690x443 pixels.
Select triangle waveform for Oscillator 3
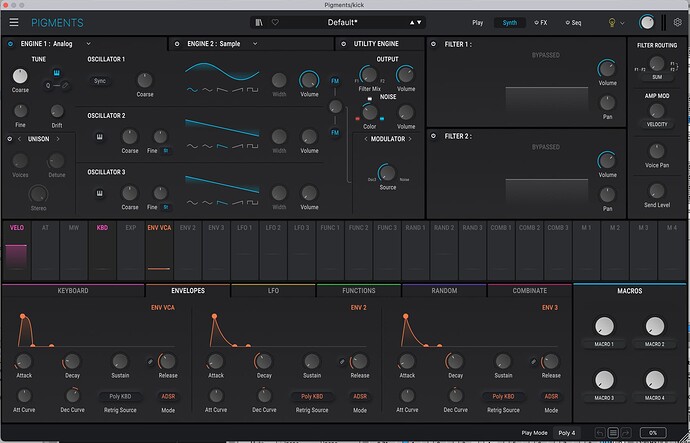[x=207, y=202]
